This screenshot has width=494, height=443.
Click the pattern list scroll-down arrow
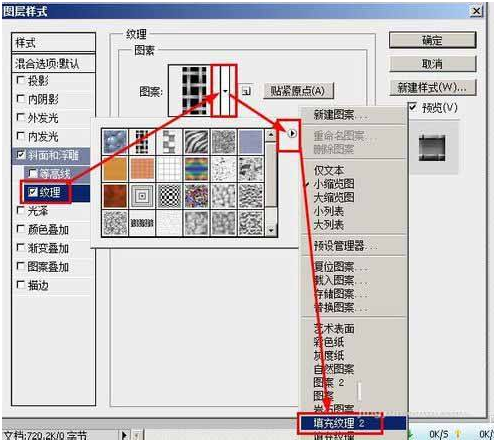pyautogui.click(x=271, y=230)
